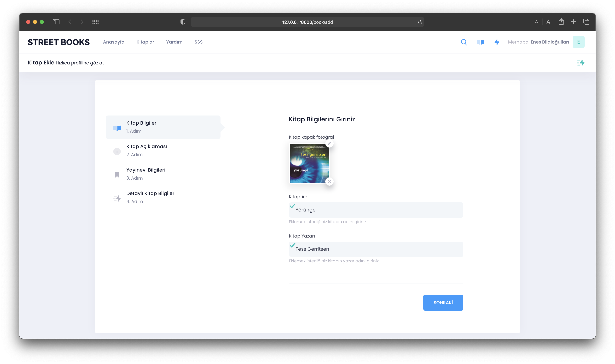Open the search icon in the navbar
The image size is (615, 364).
(x=464, y=42)
